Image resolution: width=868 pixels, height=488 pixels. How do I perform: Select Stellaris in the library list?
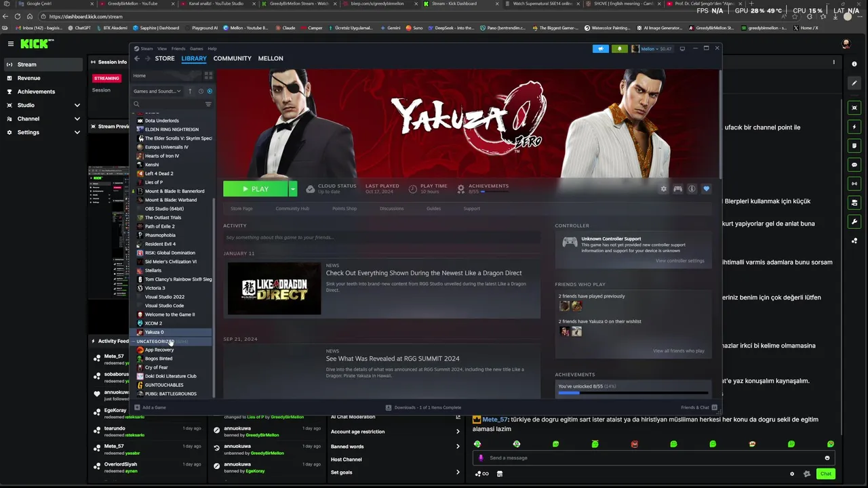153,270
